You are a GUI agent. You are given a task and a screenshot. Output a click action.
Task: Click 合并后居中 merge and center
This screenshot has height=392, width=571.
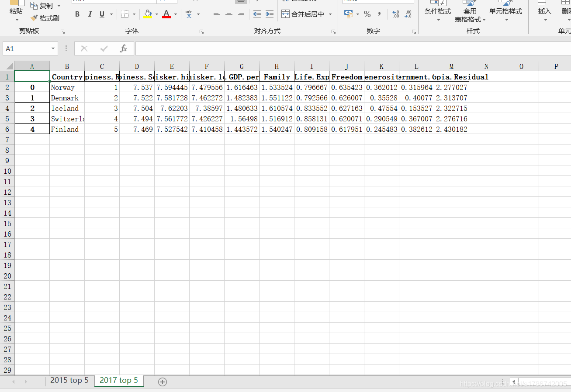tap(303, 14)
